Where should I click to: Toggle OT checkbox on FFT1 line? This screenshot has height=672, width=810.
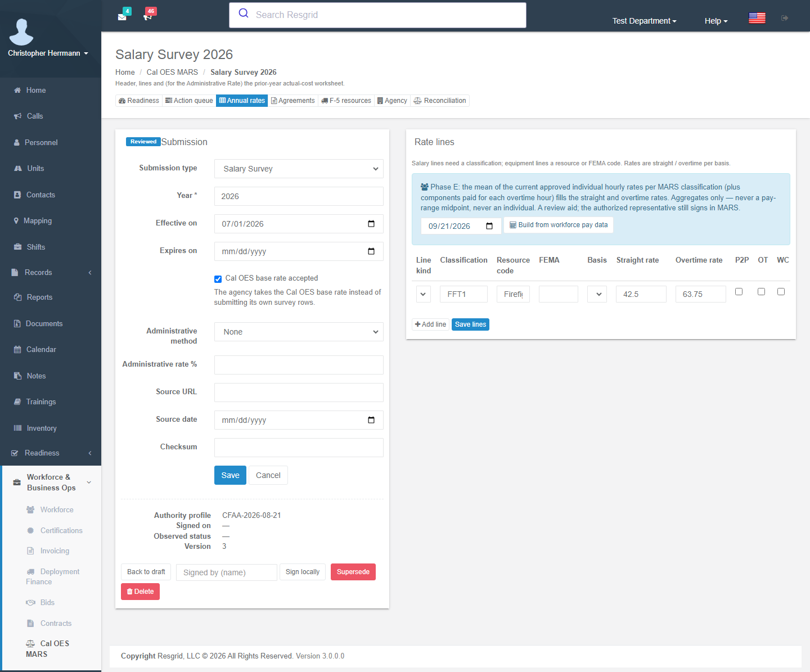pyautogui.click(x=761, y=291)
